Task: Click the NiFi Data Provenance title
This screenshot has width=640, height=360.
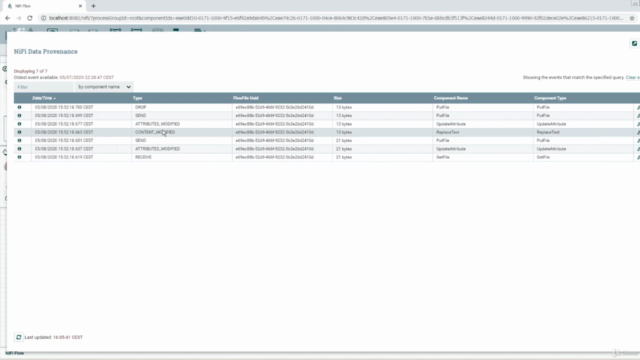Action: coord(46,51)
